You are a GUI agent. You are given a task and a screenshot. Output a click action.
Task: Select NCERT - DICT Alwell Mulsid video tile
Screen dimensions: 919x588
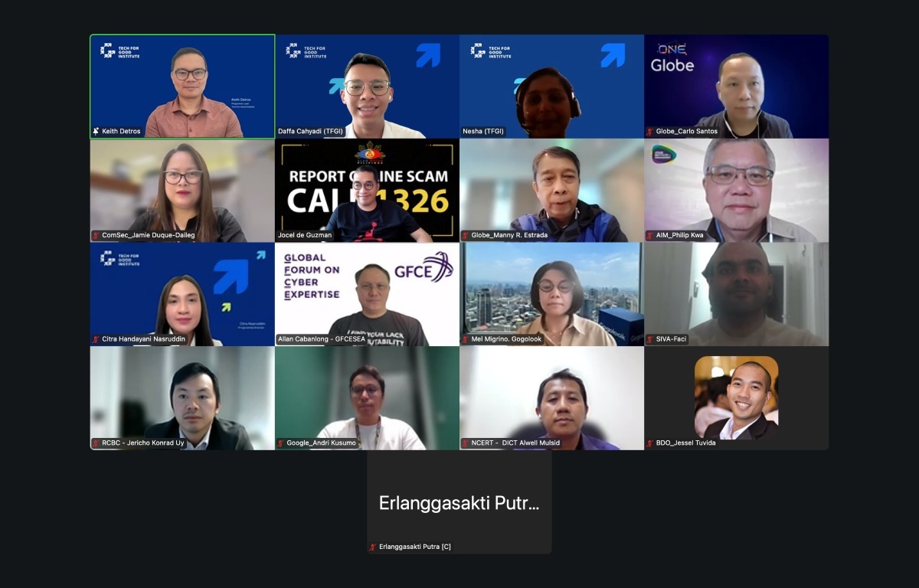[552, 398]
